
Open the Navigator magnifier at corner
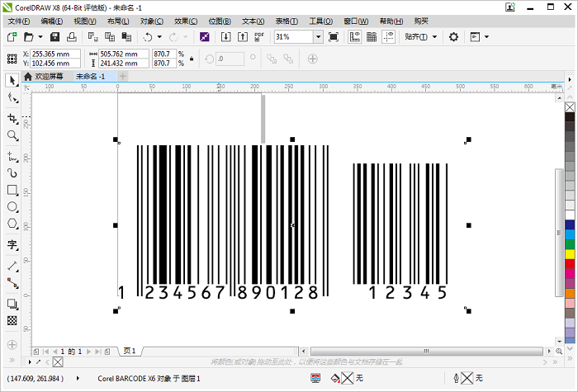[x=559, y=351]
